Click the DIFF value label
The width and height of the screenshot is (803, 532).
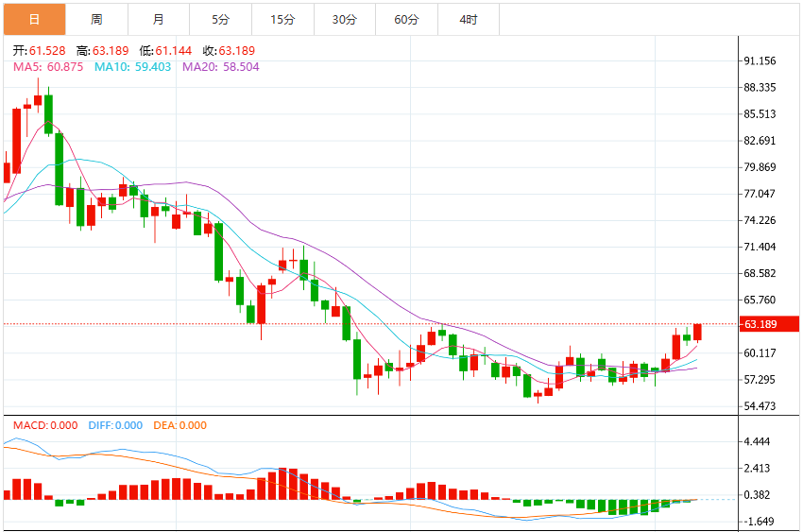pyautogui.click(x=115, y=425)
